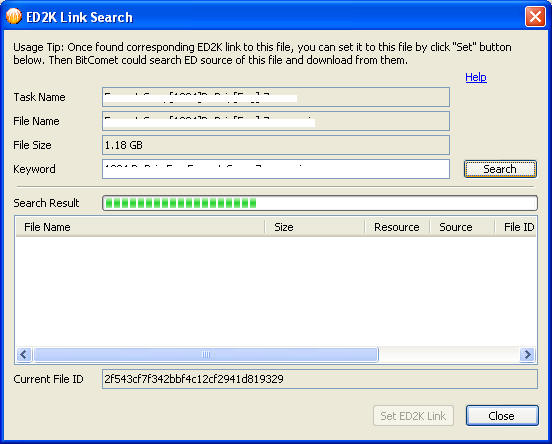Click the File Size field showing 1.18 GB
This screenshot has width=552, height=444.
click(276, 145)
